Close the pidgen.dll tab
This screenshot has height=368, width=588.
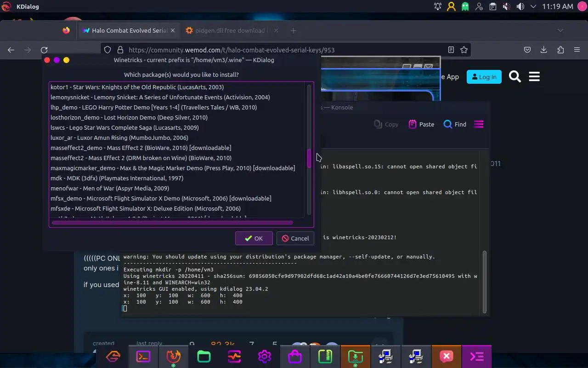(276, 30)
